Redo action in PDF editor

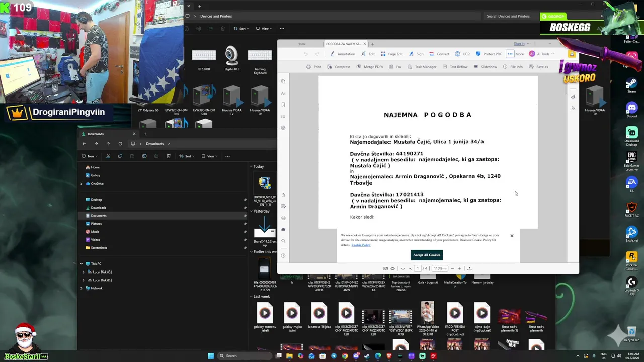point(317,54)
